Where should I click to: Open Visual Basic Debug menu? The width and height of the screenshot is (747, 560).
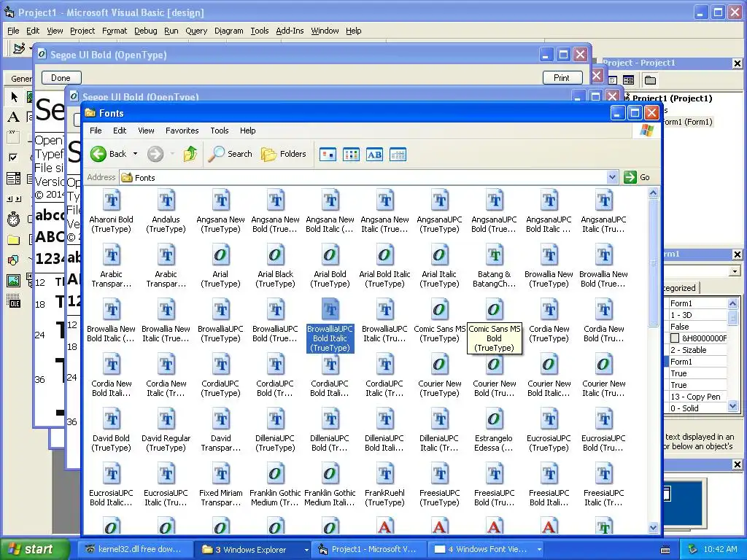[146, 31]
